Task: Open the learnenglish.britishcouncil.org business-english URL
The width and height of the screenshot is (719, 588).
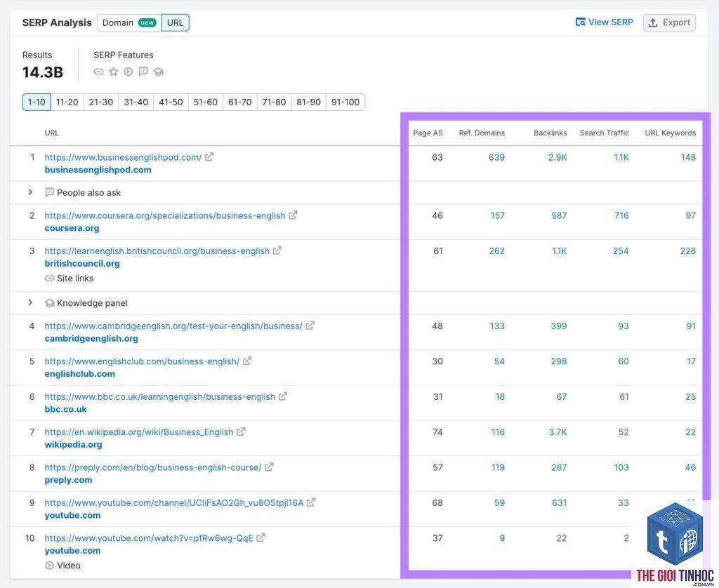Action: pyautogui.click(x=157, y=251)
